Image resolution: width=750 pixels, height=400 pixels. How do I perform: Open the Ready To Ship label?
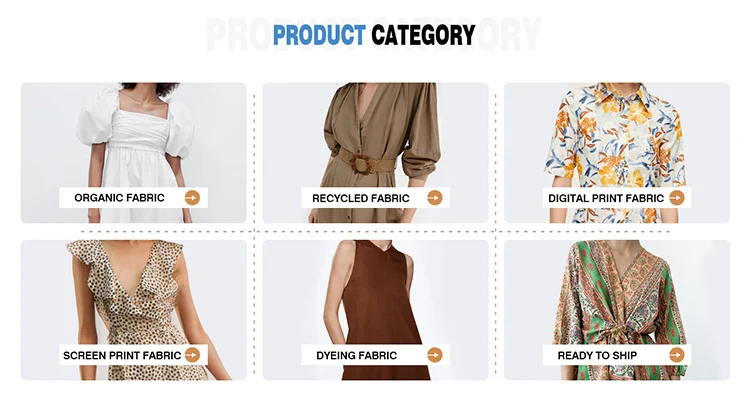(x=597, y=356)
